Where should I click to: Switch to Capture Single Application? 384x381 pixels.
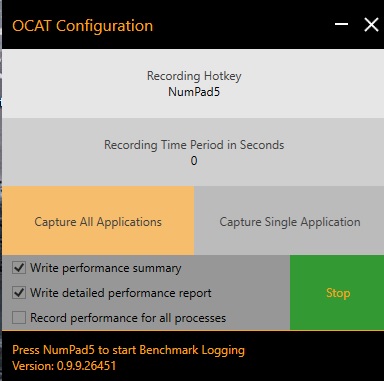point(289,221)
